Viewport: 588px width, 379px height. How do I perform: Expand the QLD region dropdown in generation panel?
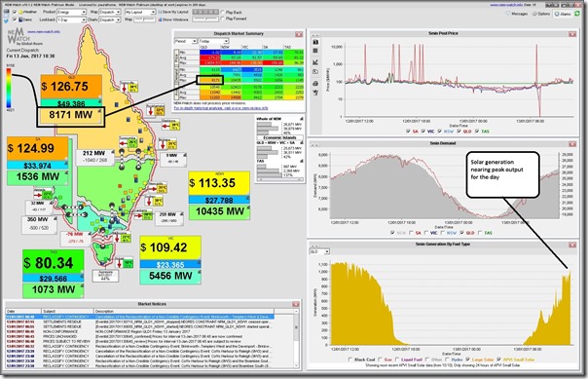pos(319,251)
